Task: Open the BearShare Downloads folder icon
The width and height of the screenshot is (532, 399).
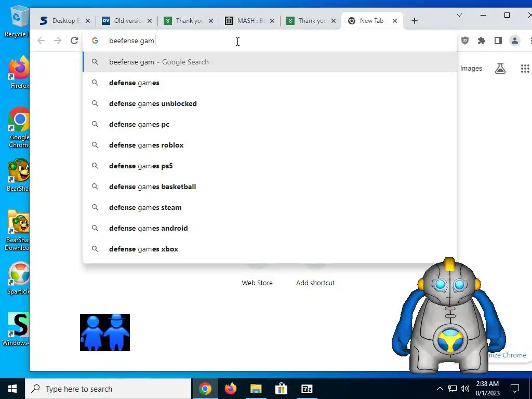Action: [18, 231]
